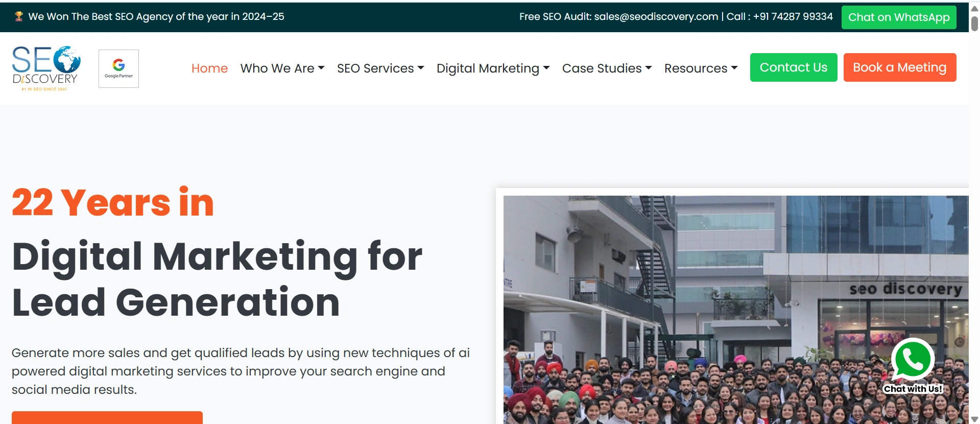
Task: Open the Digital Marketing menu
Action: click(493, 68)
